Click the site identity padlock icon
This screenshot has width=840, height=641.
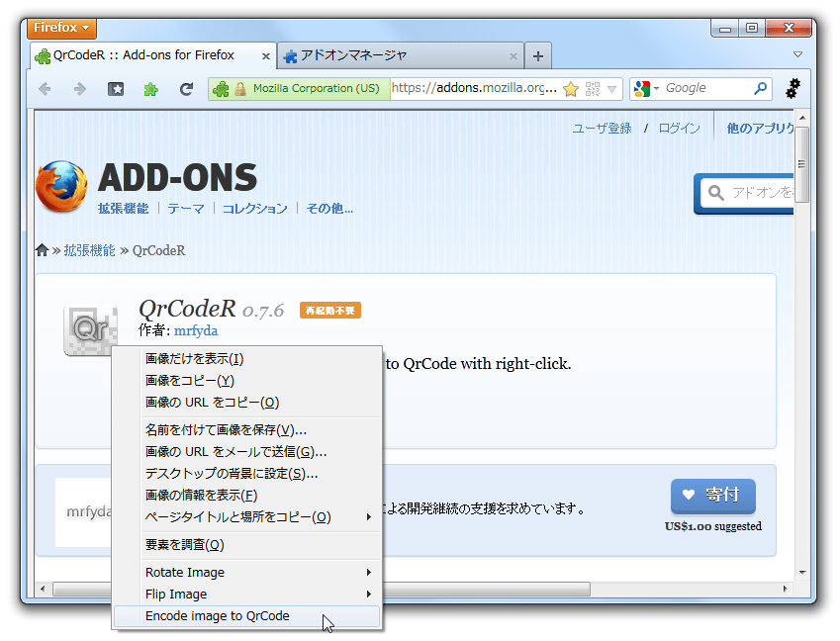(240, 89)
